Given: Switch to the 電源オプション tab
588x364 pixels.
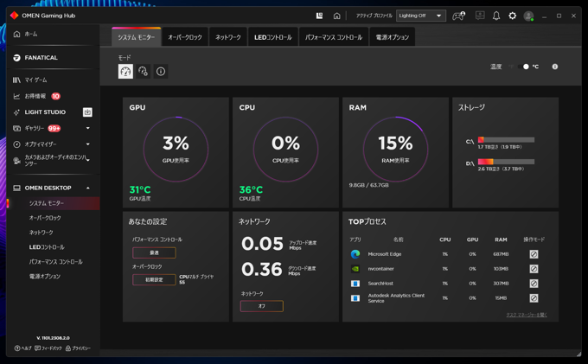Looking at the screenshot, I should pyautogui.click(x=393, y=37).
